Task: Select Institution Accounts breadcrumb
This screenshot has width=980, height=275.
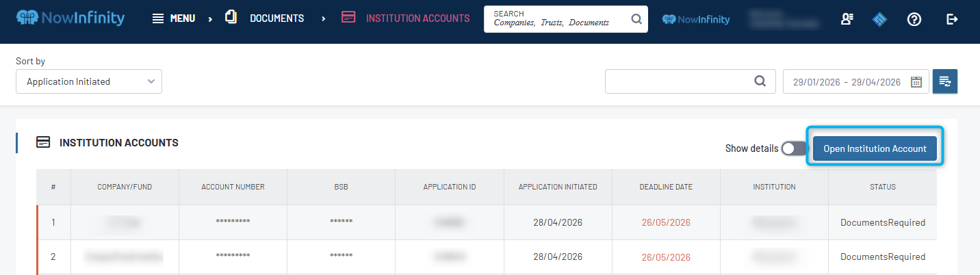Action: tap(406, 18)
